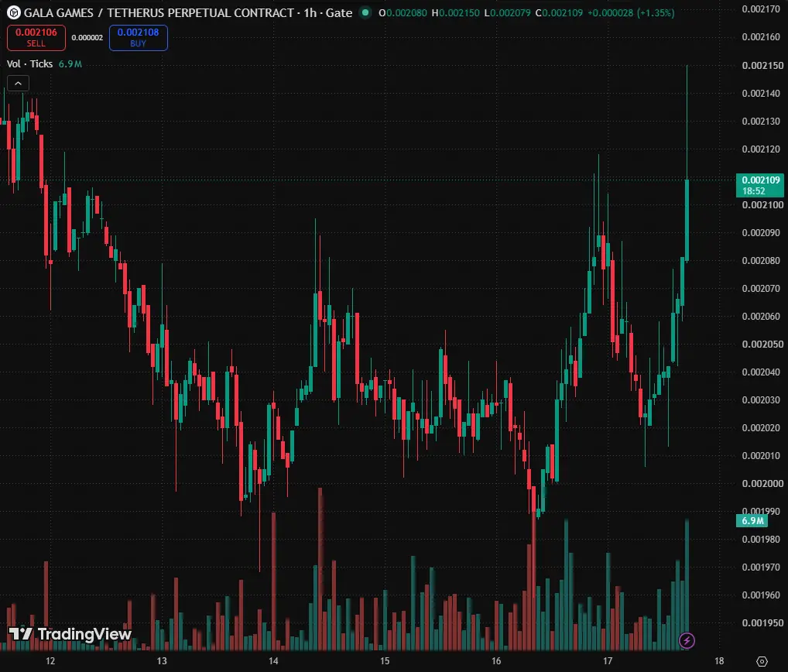Image resolution: width=788 pixels, height=672 pixels.
Task: Click the current price label 0.002109
Action: point(760,185)
